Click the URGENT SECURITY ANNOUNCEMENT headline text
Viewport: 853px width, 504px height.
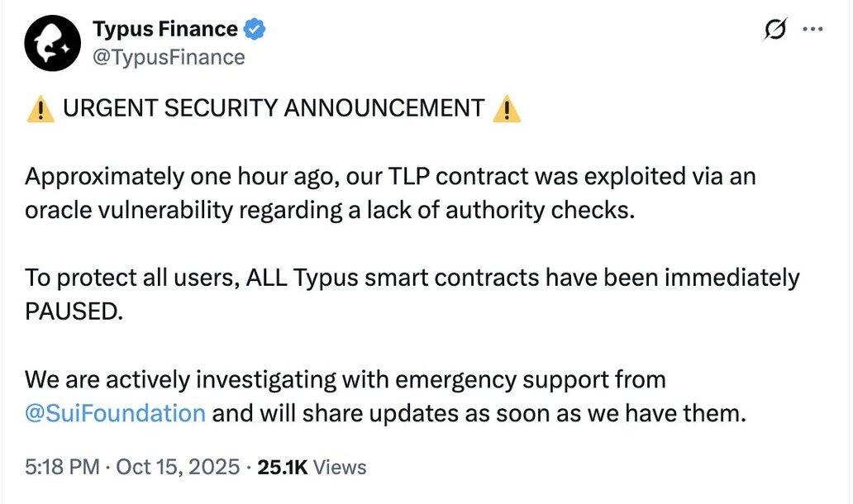274,109
